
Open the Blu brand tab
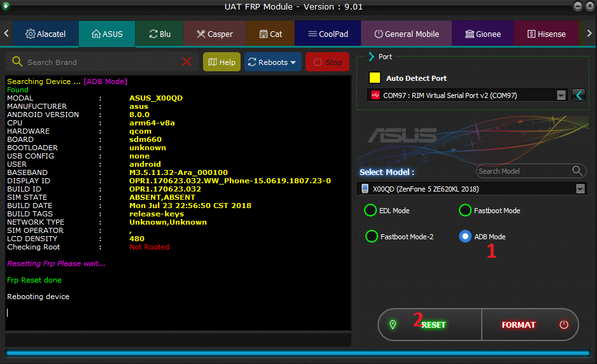160,34
